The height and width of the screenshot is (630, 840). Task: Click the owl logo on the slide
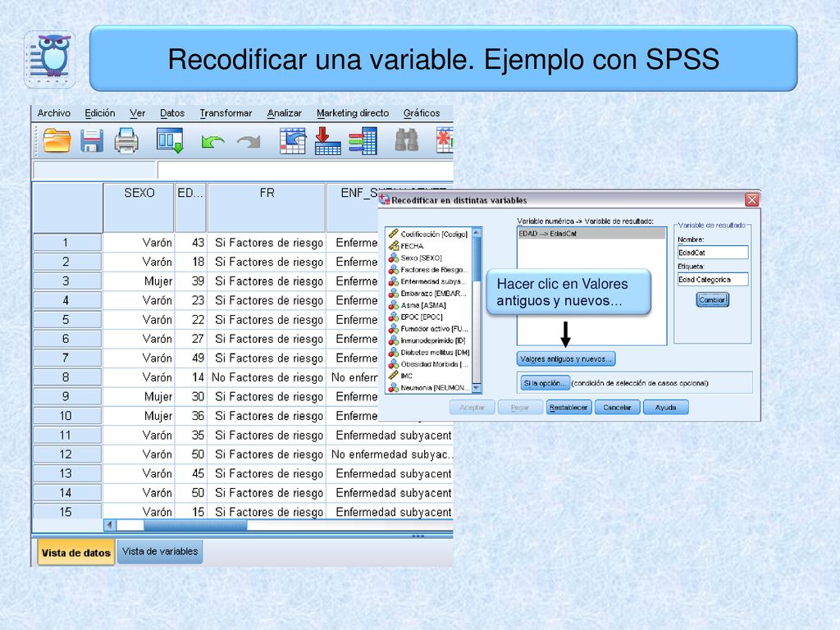(x=50, y=59)
